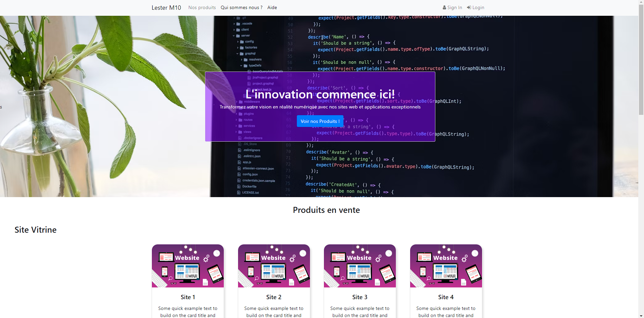Screen dimensions: 644x318
Task: Click the Sign In link
Action: pos(454,8)
